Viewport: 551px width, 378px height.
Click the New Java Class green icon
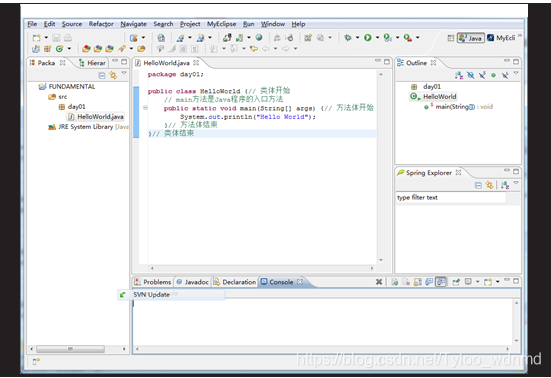pyautogui.click(x=59, y=48)
